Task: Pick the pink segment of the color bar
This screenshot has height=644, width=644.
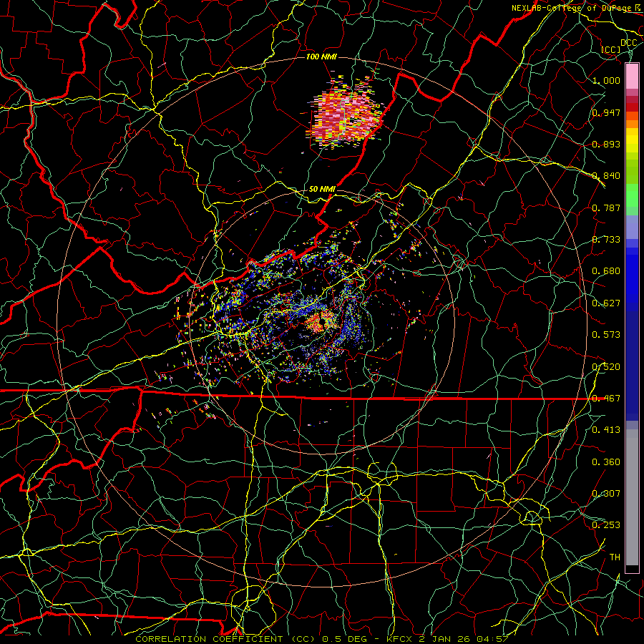Action: [x=632, y=77]
